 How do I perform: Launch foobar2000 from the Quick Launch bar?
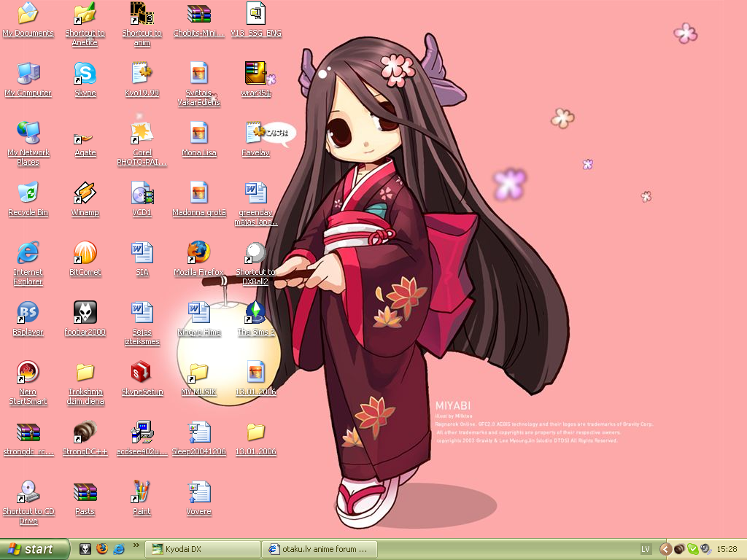pyautogui.click(x=85, y=549)
